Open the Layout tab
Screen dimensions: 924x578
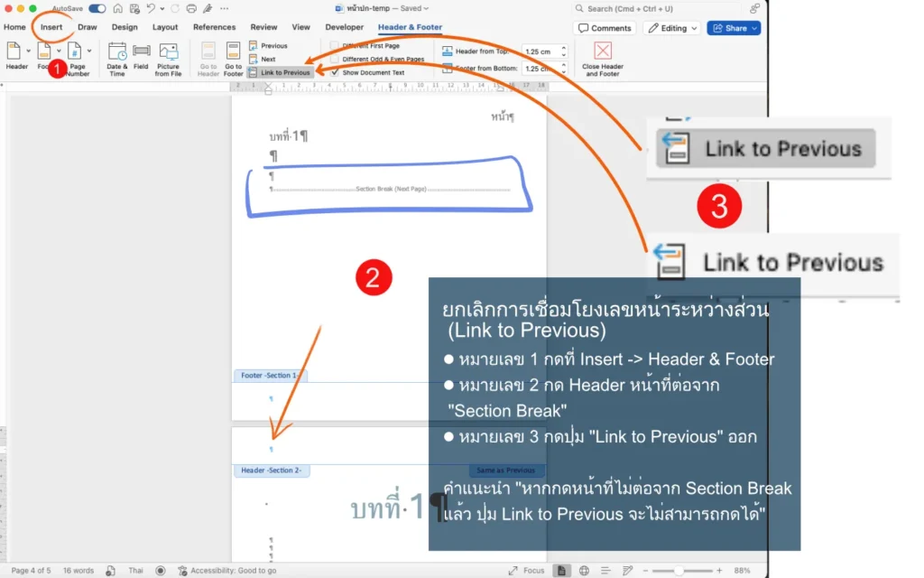click(x=165, y=27)
